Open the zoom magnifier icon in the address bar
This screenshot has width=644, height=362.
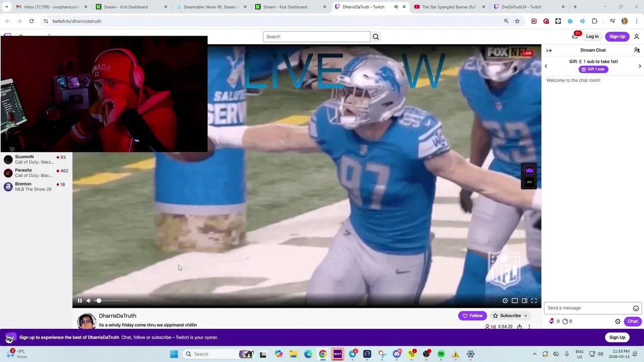(x=506, y=21)
